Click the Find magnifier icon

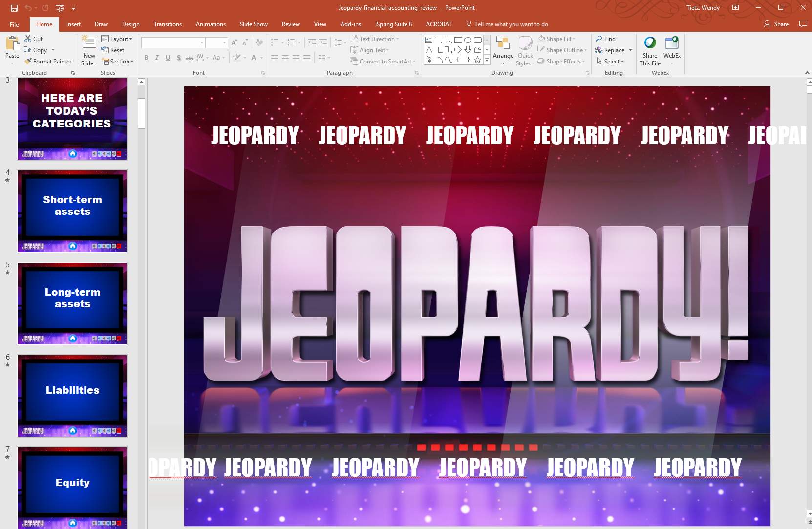pyautogui.click(x=599, y=39)
